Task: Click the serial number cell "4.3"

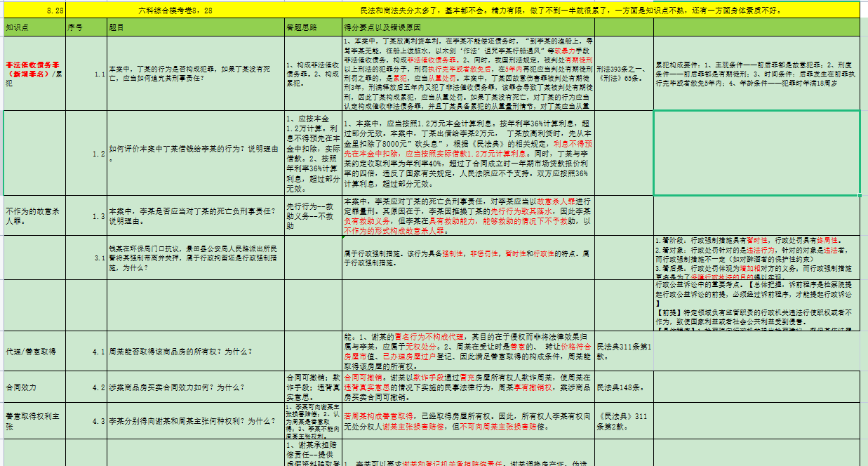Action: (86, 421)
